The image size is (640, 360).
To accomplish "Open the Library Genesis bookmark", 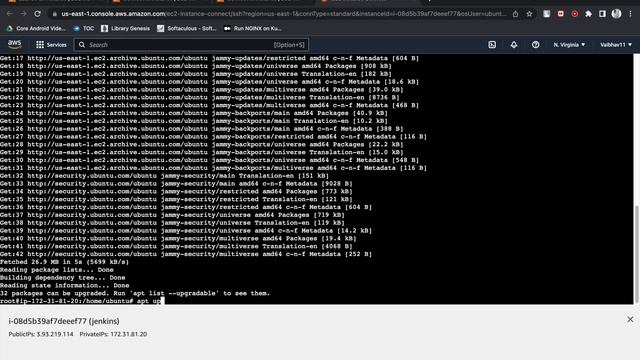I will 125,29.
